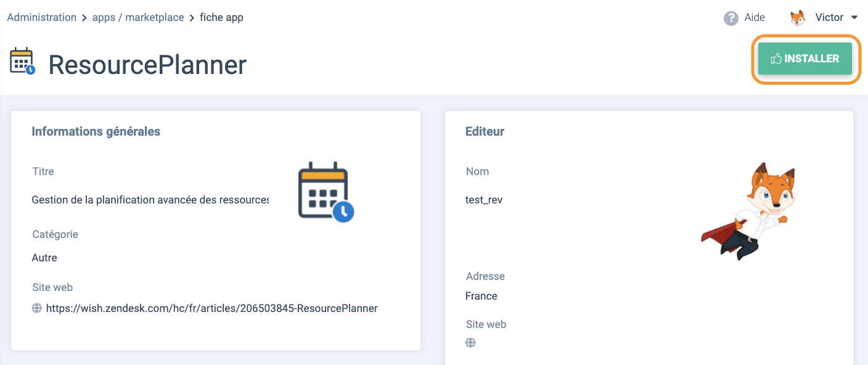
Task: Select fiche app breadcrumb item
Action: 221,17
